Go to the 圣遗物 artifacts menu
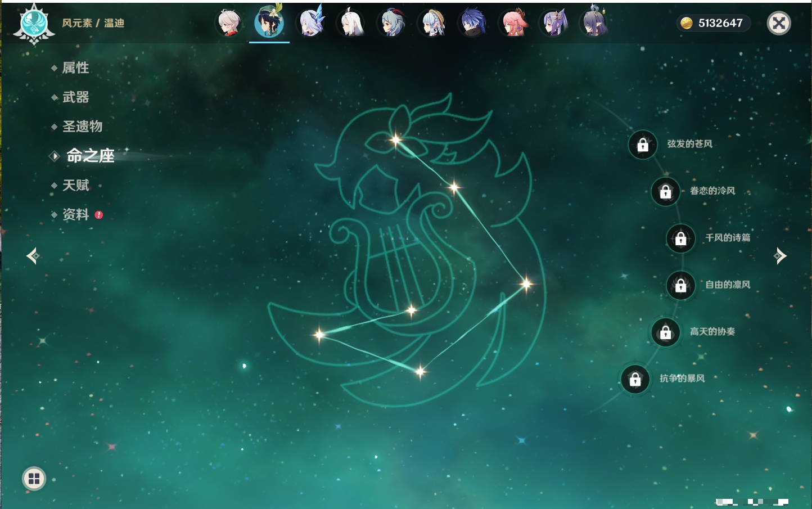Image resolution: width=812 pixels, height=509 pixels. [82, 127]
